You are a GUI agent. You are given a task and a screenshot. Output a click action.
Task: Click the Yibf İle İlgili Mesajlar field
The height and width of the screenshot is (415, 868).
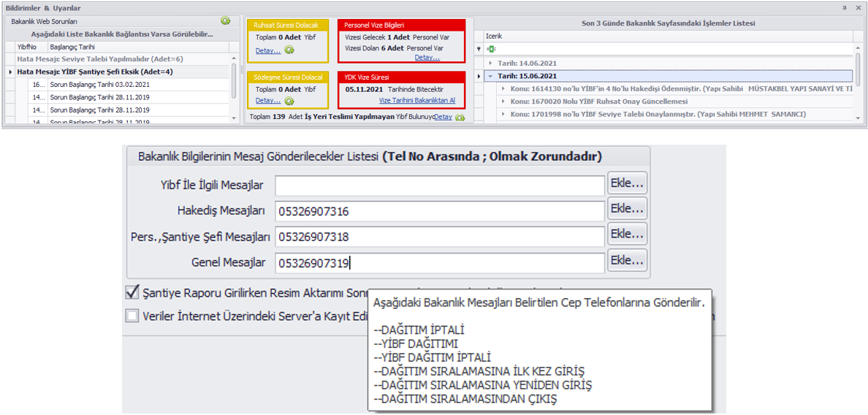click(440, 186)
